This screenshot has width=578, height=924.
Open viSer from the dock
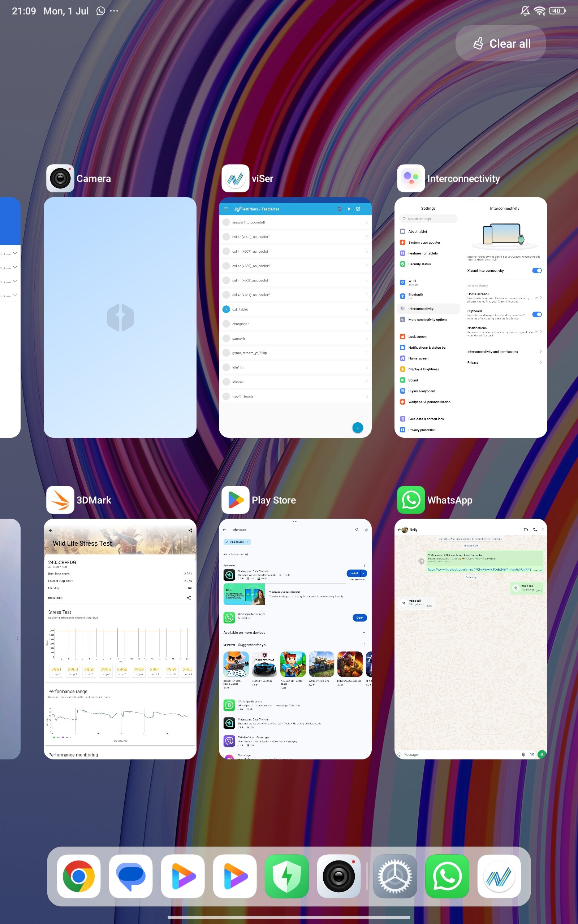[499, 876]
